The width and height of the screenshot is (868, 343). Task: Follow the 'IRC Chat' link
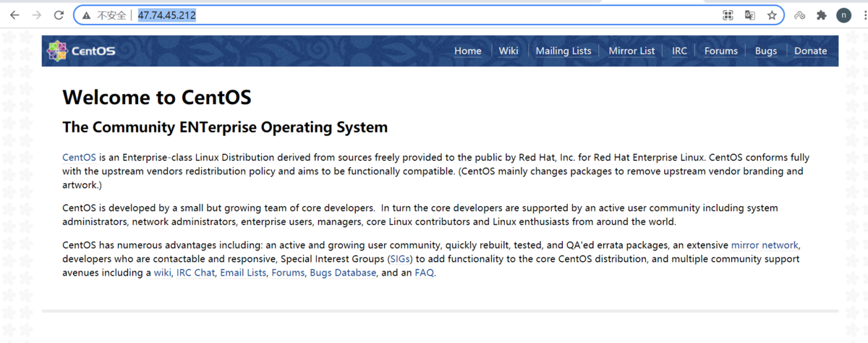click(195, 273)
